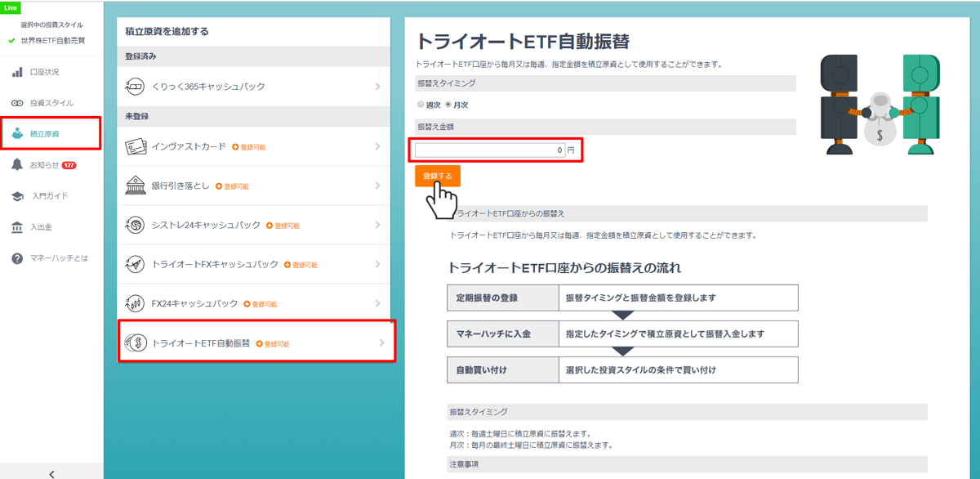Click the トライオートETF自動振替 row icon
The height and width of the screenshot is (479, 980).
point(136,343)
